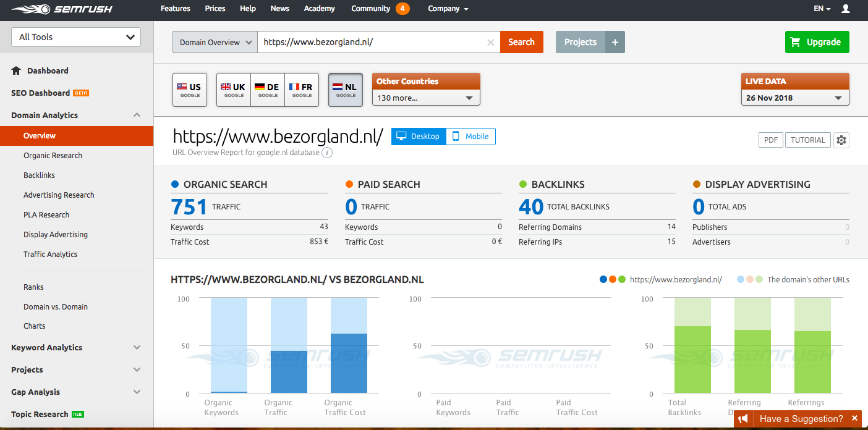Switch to Mobile view
Image resolution: width=868 pixels, height=430 pixels.
click(x=470, y=137)
